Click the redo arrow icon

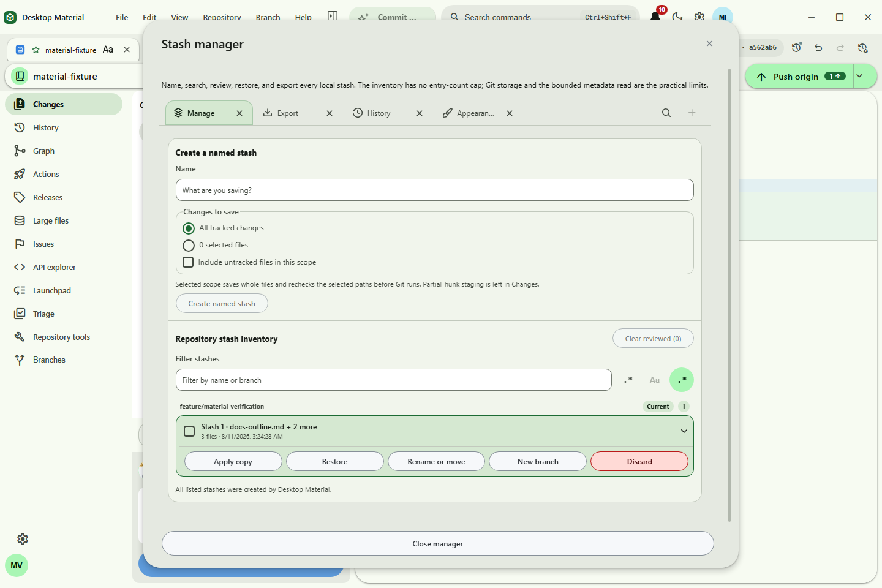840,47
